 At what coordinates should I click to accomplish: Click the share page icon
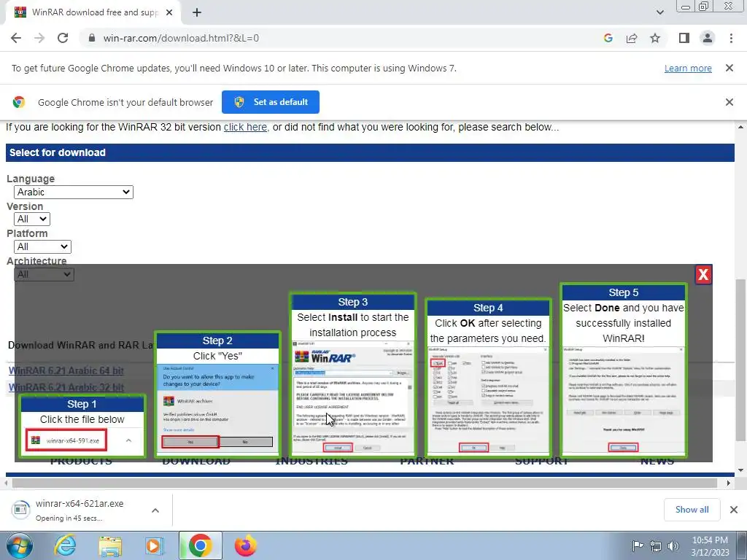[x=632, y=38]
